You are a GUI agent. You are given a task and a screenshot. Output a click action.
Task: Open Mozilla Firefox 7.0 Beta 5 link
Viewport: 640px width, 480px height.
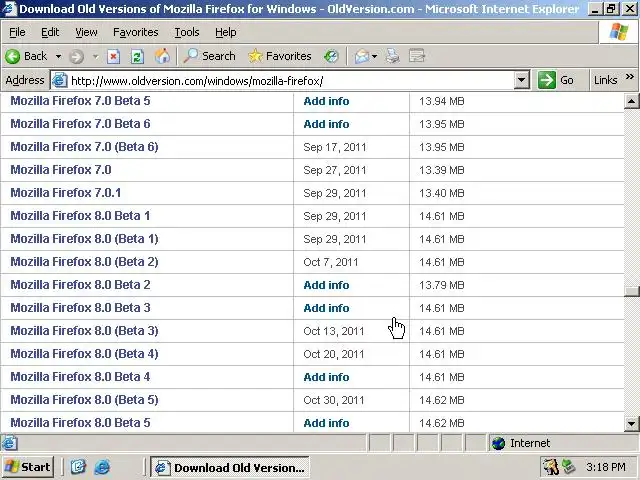pyautogui.click(x=80, y=101)
